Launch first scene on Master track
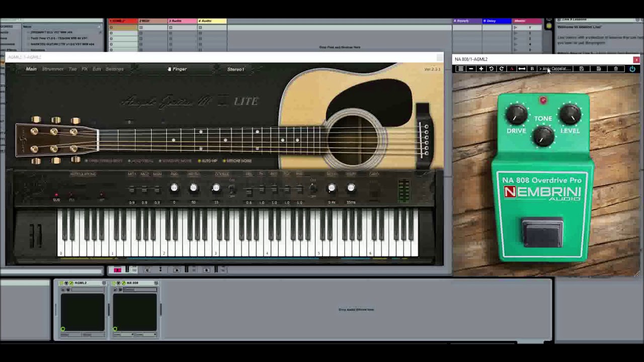This screenshot has height=362, width=644. (515, 28)
